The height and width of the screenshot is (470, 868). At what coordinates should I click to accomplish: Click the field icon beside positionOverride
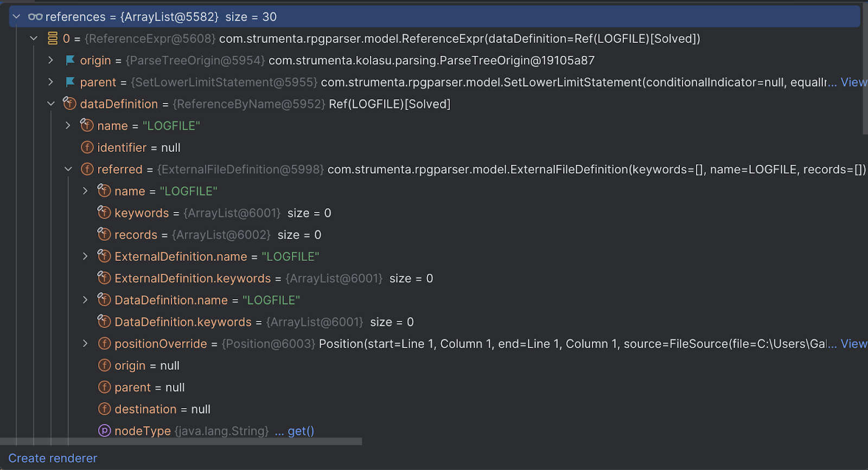pos(104,343)
